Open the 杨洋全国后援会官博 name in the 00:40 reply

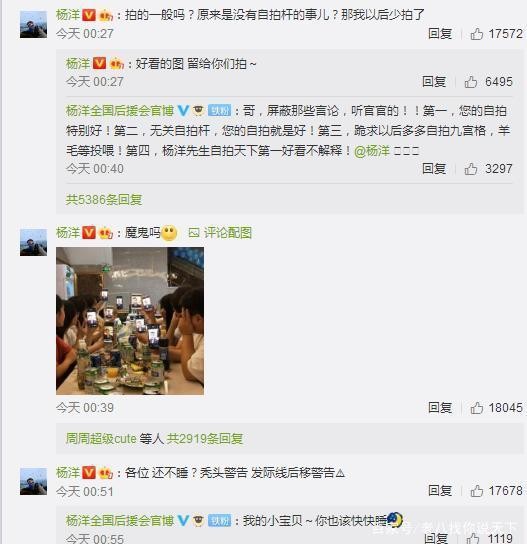click(120, 111)
